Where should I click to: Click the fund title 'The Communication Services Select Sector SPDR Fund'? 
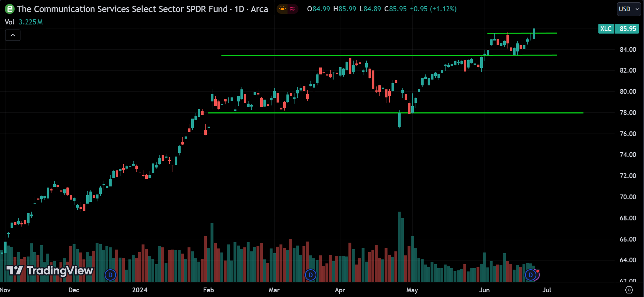122,9
